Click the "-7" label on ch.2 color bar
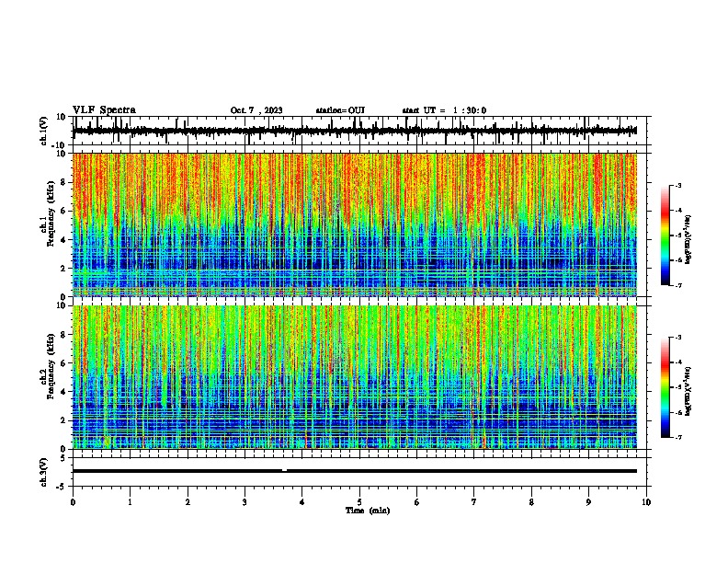The image size is (728, 563). click(678, 438)
